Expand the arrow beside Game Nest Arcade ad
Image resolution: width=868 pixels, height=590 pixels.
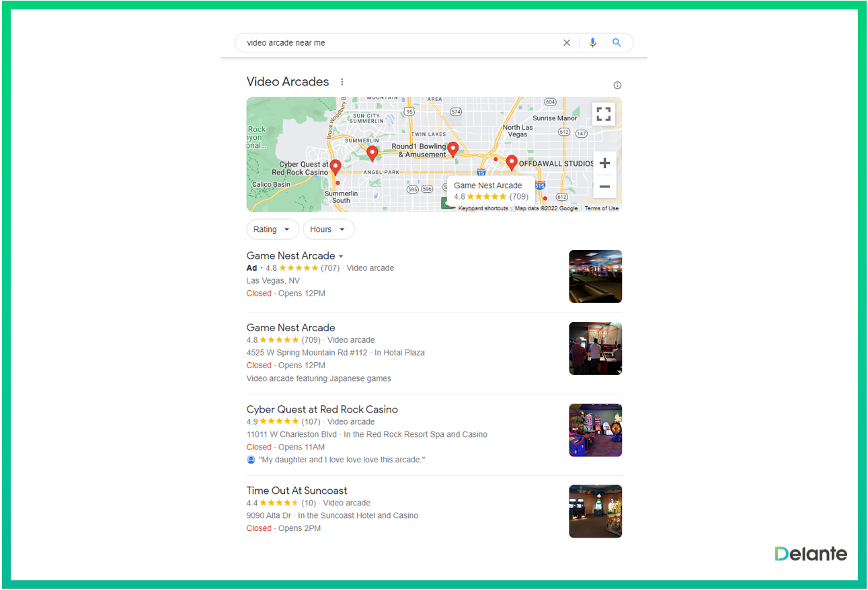click(341, 257)
